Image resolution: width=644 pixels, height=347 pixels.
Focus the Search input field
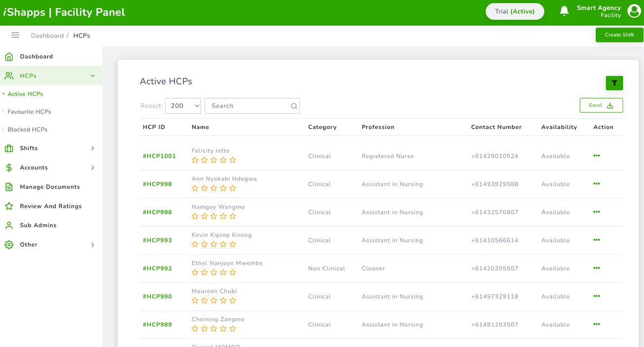(x=252, y=106)
